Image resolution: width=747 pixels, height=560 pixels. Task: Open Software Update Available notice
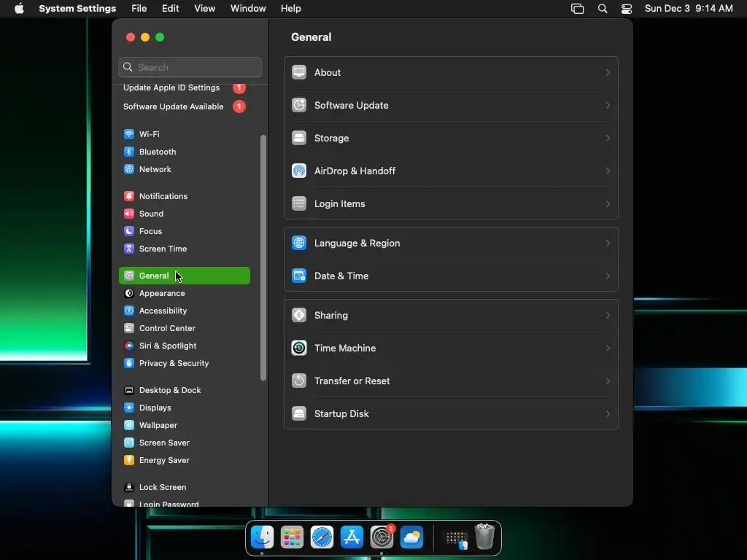click(x=174, y=106)
